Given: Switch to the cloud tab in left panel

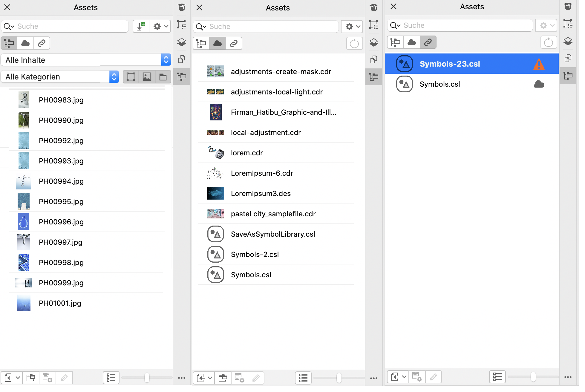Looking at the screenshot, I should click(x=25, y=43).
